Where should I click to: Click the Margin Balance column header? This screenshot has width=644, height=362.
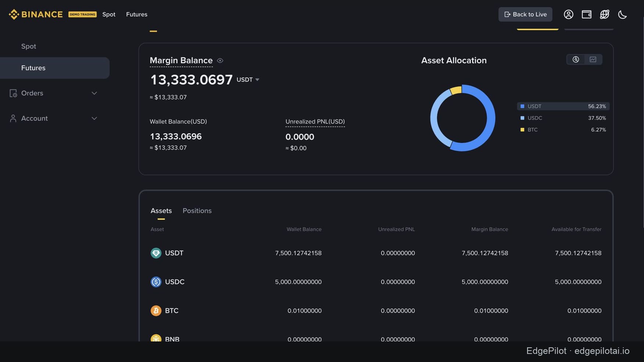coord(490,229)
